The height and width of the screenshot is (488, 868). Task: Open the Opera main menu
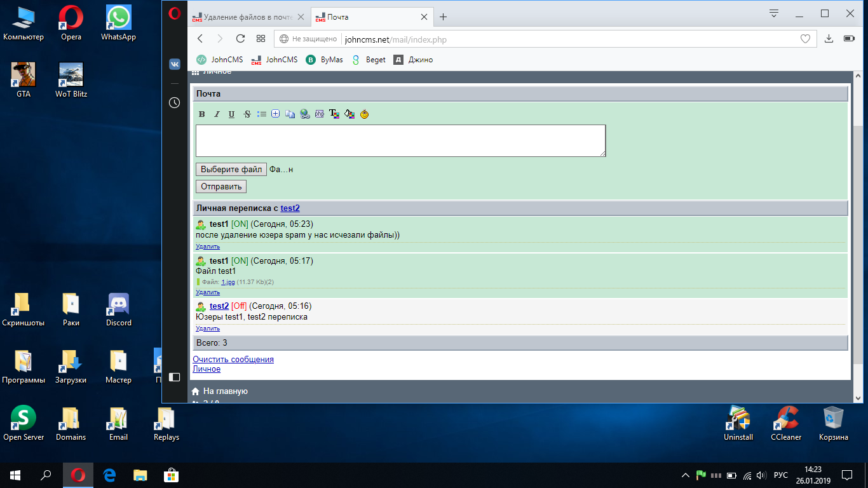pyautogui.click(x=175, y=13)
